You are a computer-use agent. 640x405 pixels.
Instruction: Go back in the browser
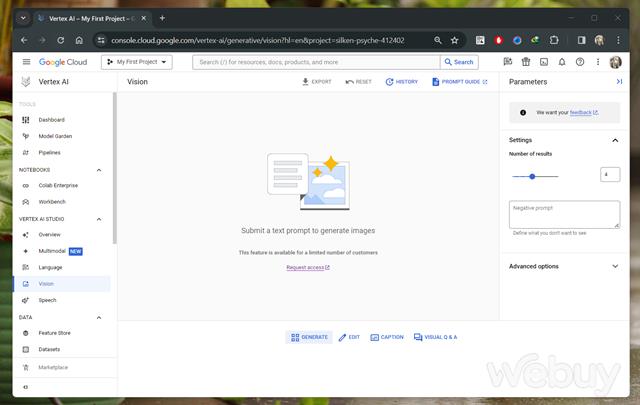click(x=24, y=40)
